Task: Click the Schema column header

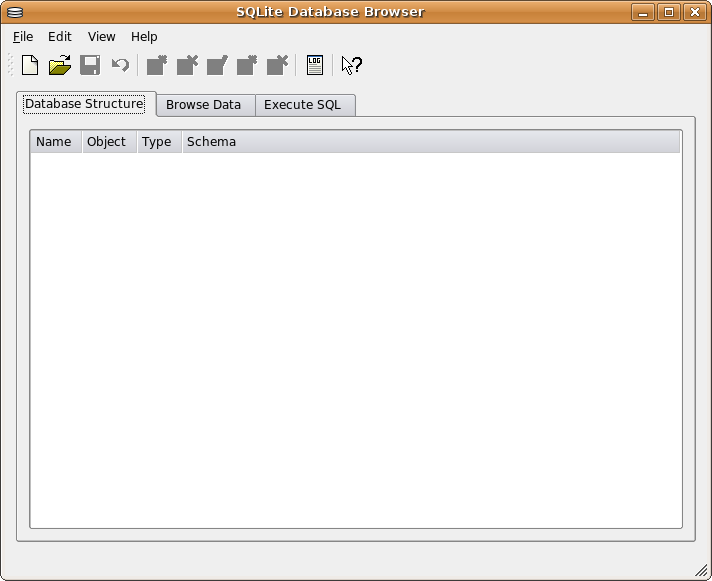Action: tap(211, 142)
